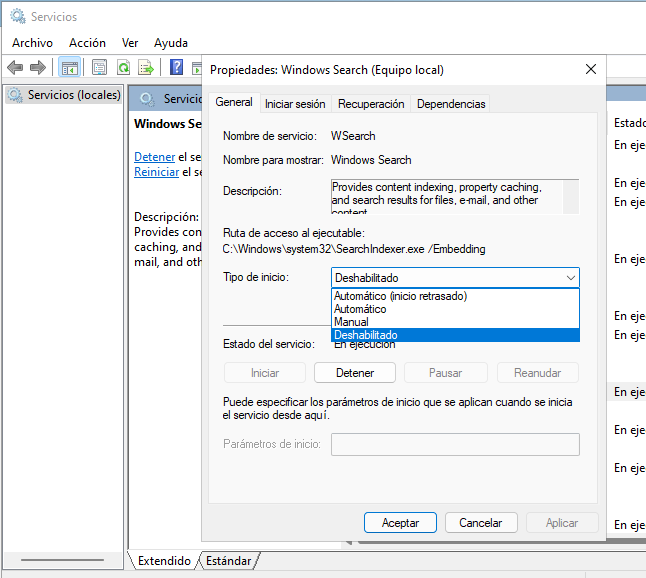Image resolution: width=646 pixels, height=578 pixels.
Task: Click the Reiniciar link in Servicios window
Action: coord(157,172)
